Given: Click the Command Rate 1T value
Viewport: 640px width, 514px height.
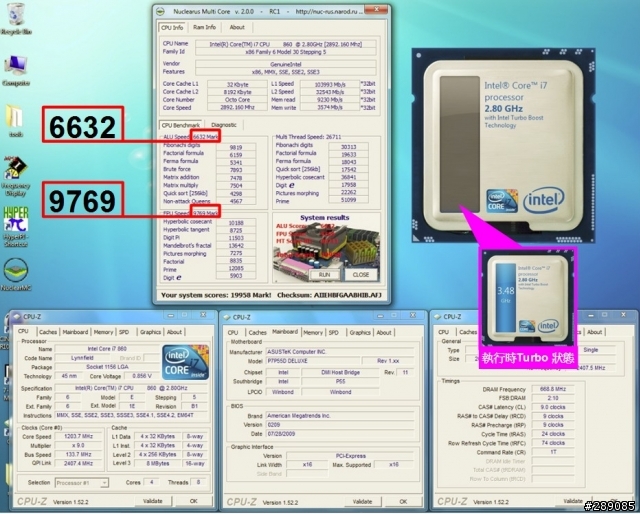Looking at the screenshot, I should click(x=553, y=452).
